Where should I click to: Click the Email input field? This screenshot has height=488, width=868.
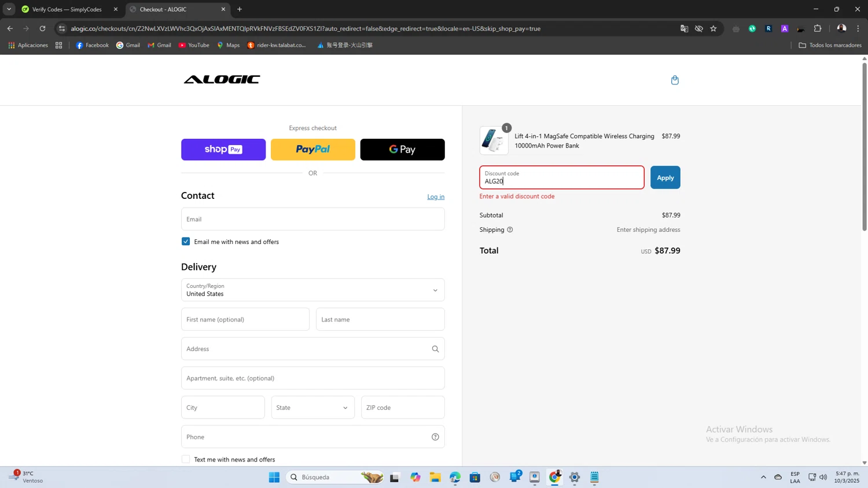[x=312, y=219]
